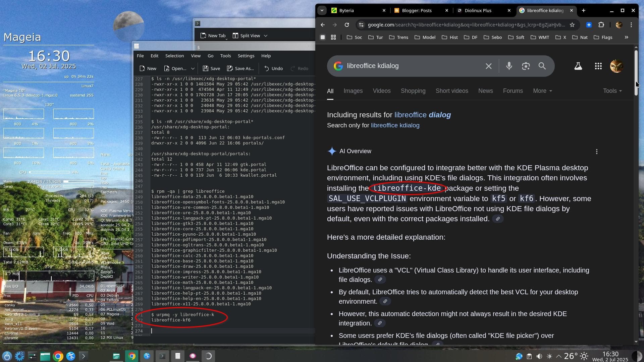644x362 pixels.
Task: Open a new Chrome tab
Action: pos(584,10)
